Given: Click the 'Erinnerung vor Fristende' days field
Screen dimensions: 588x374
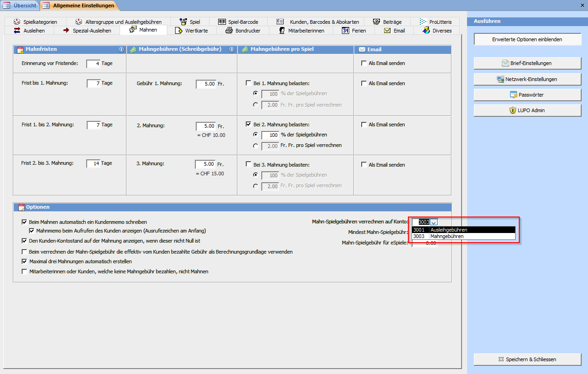Looking at the screenshot, I should pyautogui.click(x=93, y=64).
